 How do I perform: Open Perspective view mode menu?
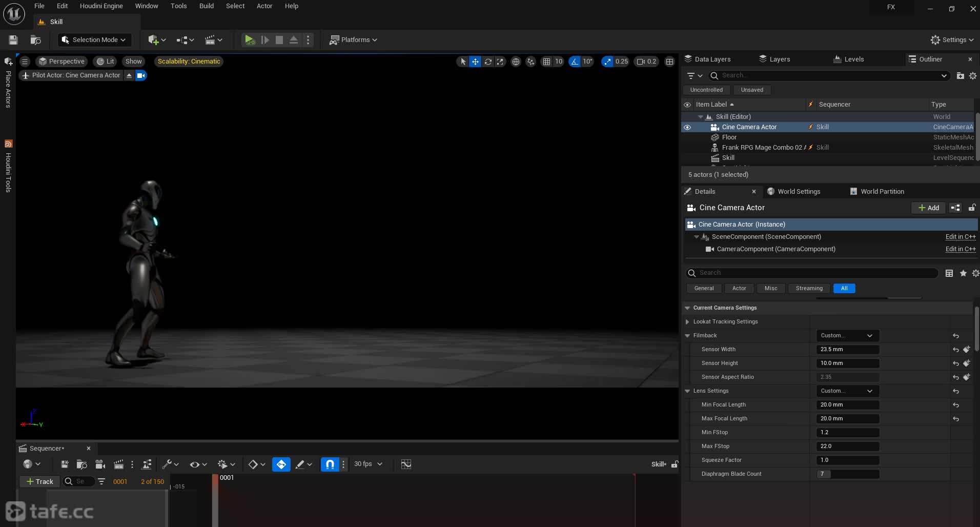coord(62,62)
